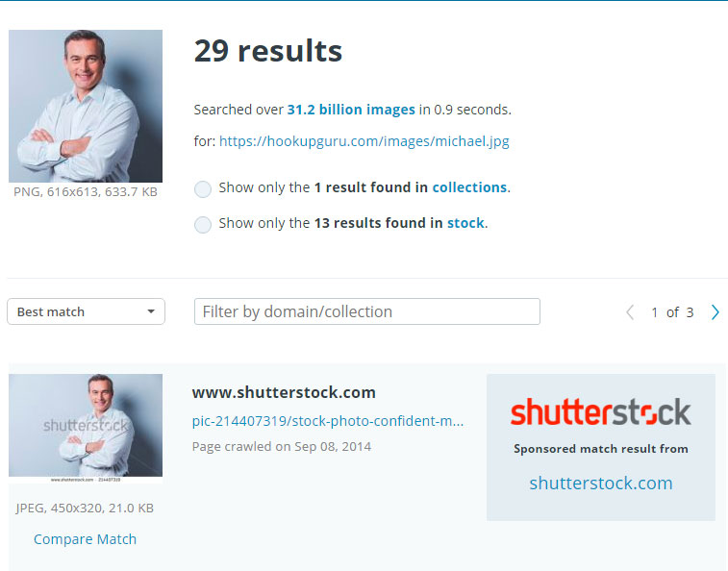This screenshot has width=728, height=571.
Task: Click the collections link
Action: tap(469, 187)
